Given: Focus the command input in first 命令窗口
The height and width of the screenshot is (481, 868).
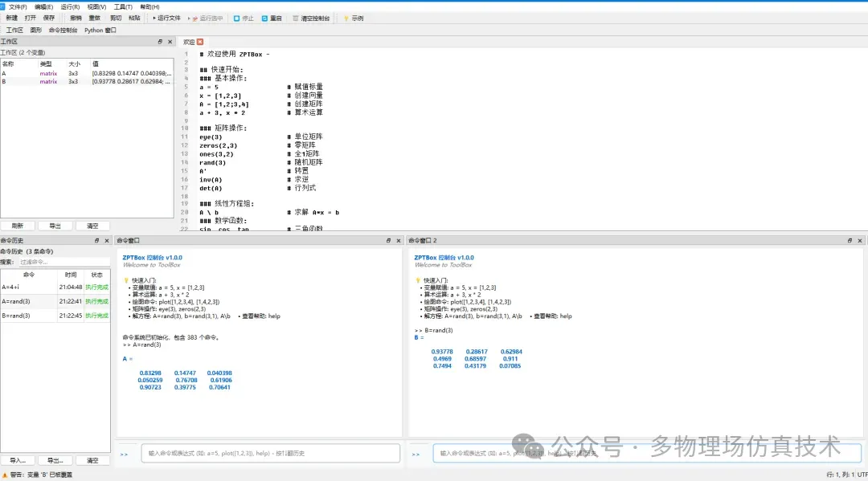Looking at the screenshot, I should point(271,454).
